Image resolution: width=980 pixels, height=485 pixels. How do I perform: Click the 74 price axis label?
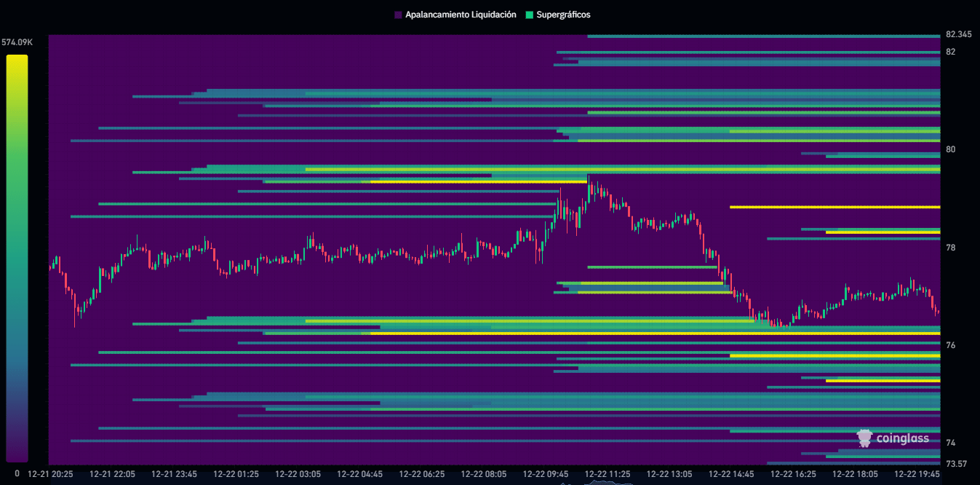pos(950,443)
